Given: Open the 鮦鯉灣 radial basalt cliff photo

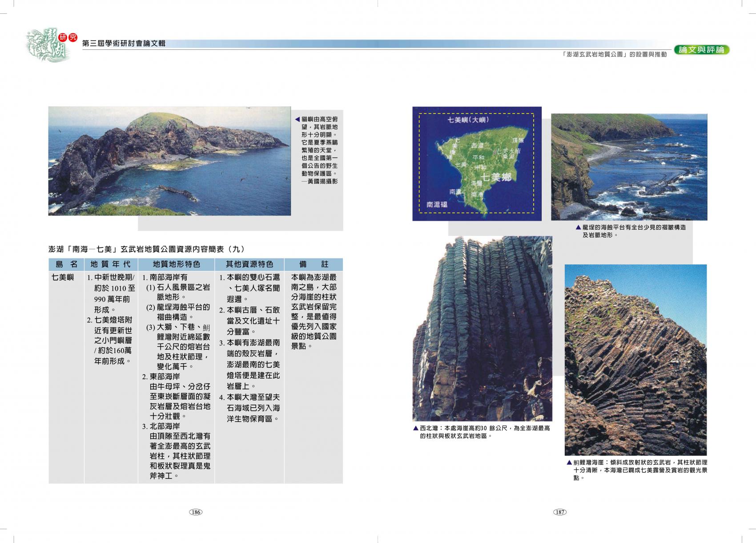Looking at the screenshot, I should point(635,360).
